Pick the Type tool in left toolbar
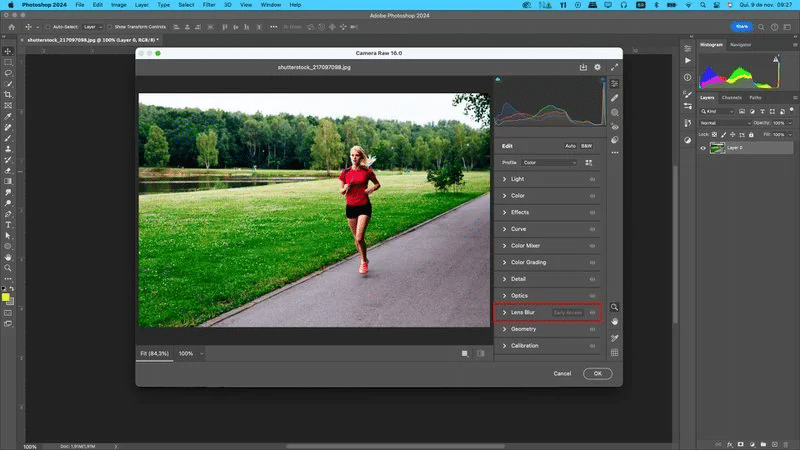 pyautogui.click(x=8, y=224)
